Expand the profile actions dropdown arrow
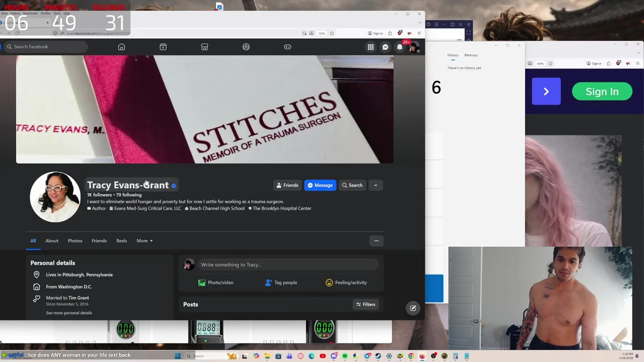Image resolution: width=644 pixels, height=362 pixels. coord(375,186)
